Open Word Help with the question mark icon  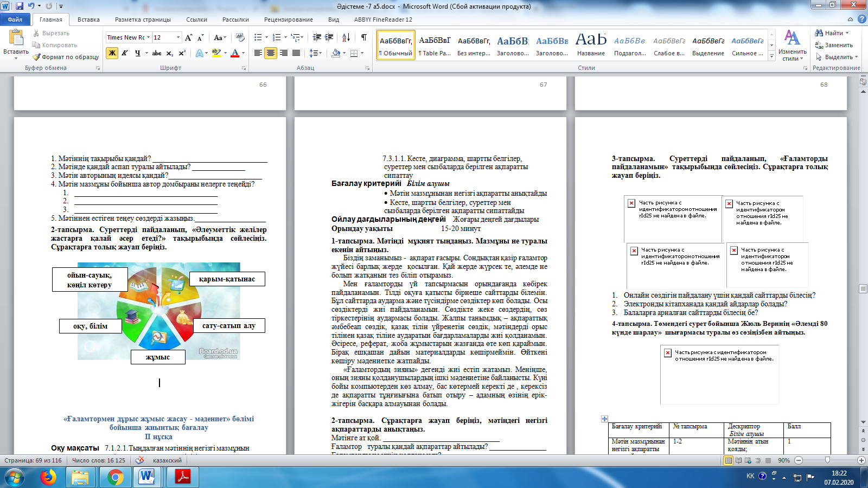pyautogui.click(x=861, y=20)
